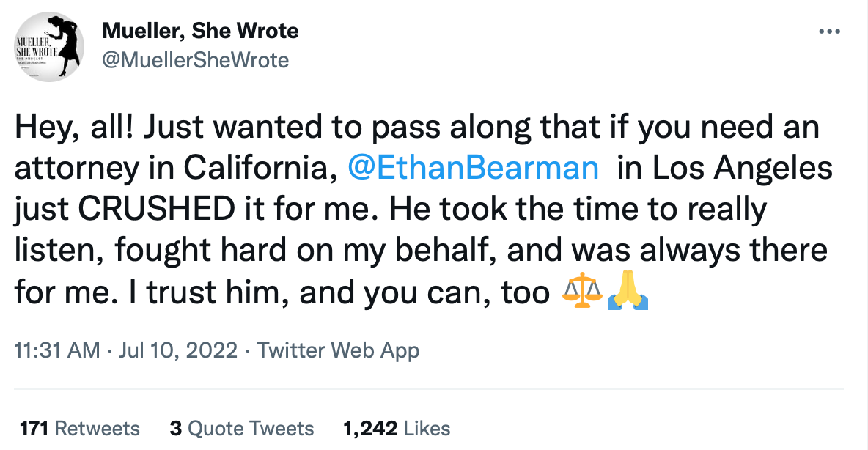The image size is (868, 450).
Task: Click the balance scales emoji
Action: pyautogui.click(x=581, y=293)
